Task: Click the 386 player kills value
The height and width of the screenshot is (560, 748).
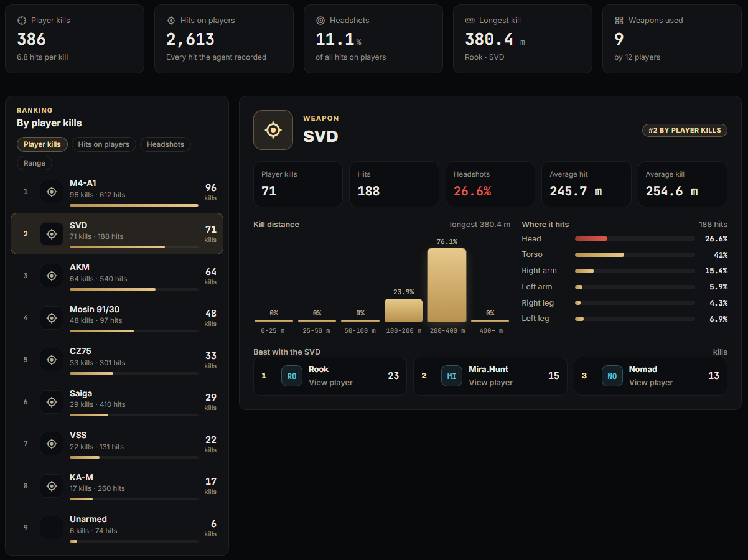Action: tap(32, 39)
